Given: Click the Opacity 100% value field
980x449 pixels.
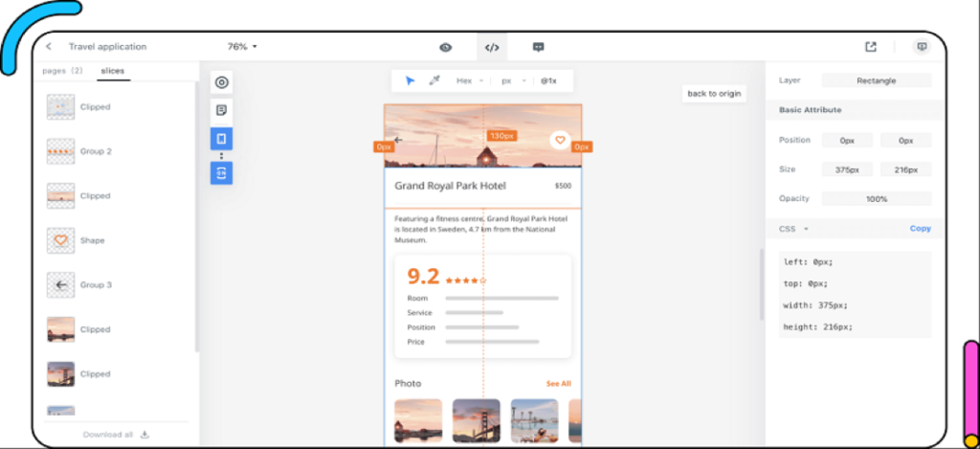Looking at the screenshot, I should pyautogui.click(x=876, y=199).
